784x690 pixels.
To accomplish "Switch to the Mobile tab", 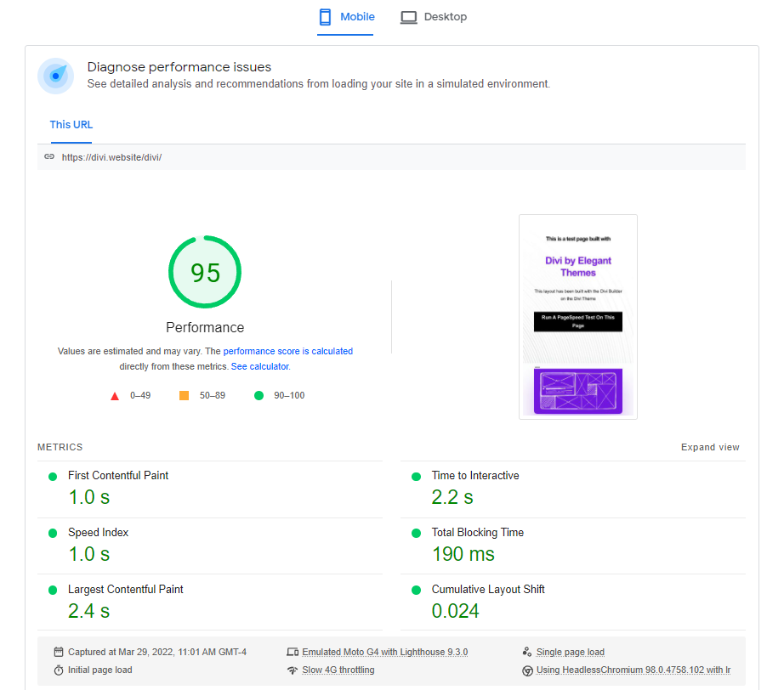I will tap(345, 17).
